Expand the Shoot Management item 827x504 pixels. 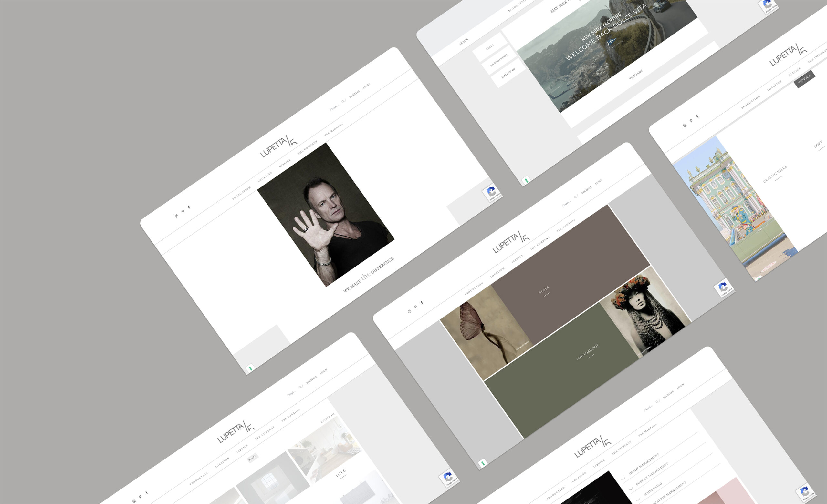tap(644, 464)
